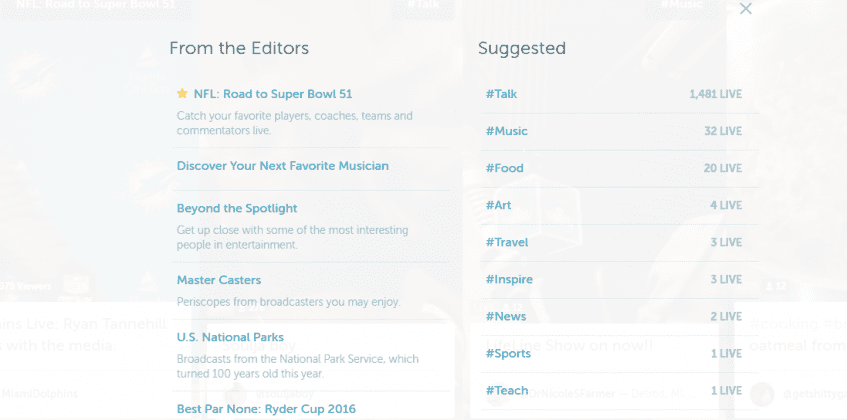
Task: Click the yellow star featured icon
Action: click(x=182, y=93)
